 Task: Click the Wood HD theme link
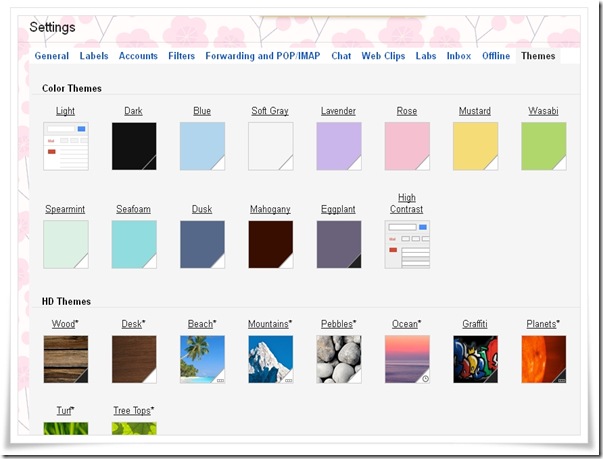(x=65, y=324)
